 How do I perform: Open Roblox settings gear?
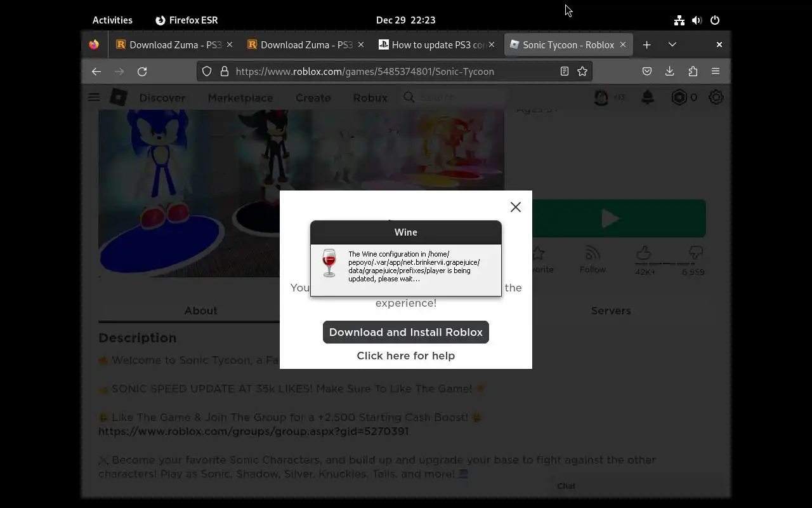(x=716, y=97)
